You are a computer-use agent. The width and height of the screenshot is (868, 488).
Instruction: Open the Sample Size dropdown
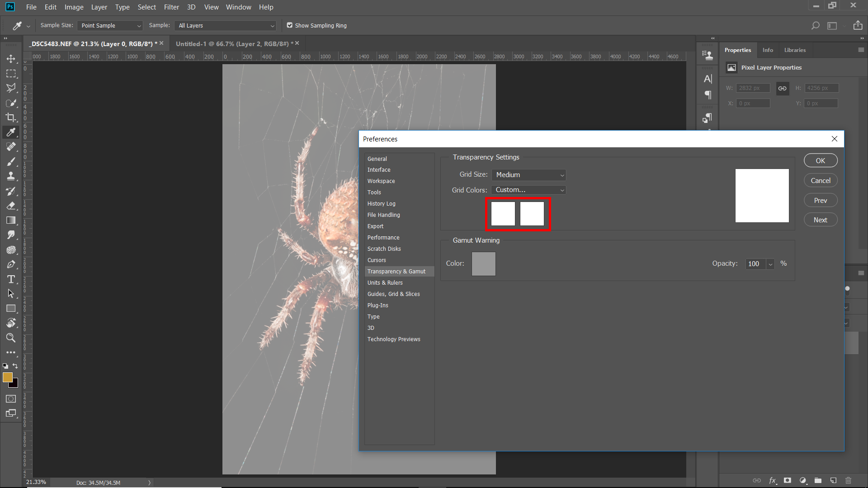point(109,26)
